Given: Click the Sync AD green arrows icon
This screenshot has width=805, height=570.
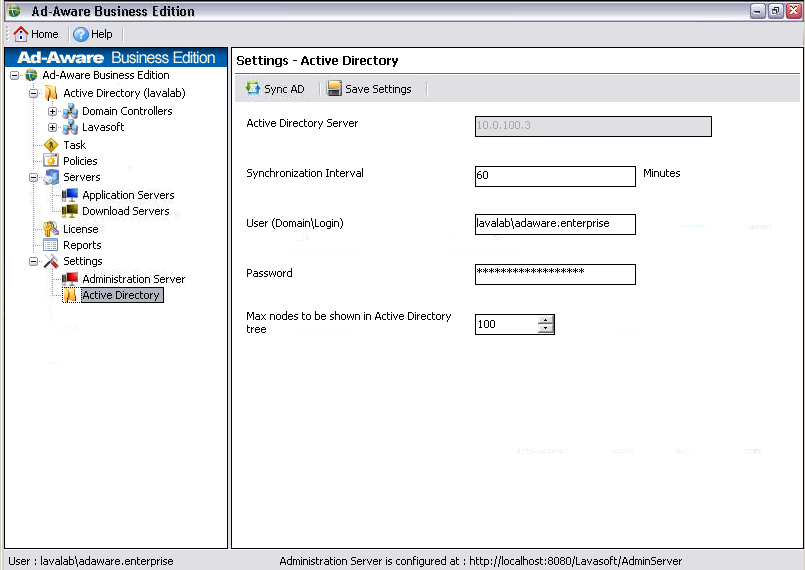Looking at the screenshot, I should tap(253, 88).
